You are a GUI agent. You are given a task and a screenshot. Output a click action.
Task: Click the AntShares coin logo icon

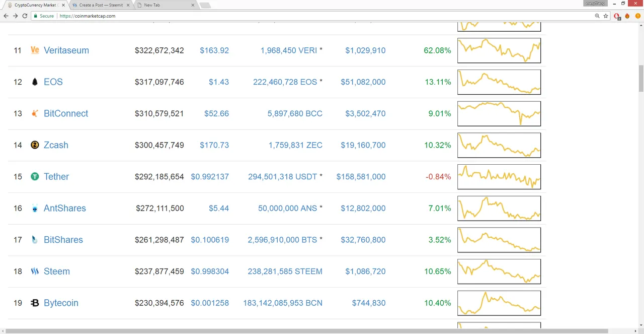pos(35,208)
